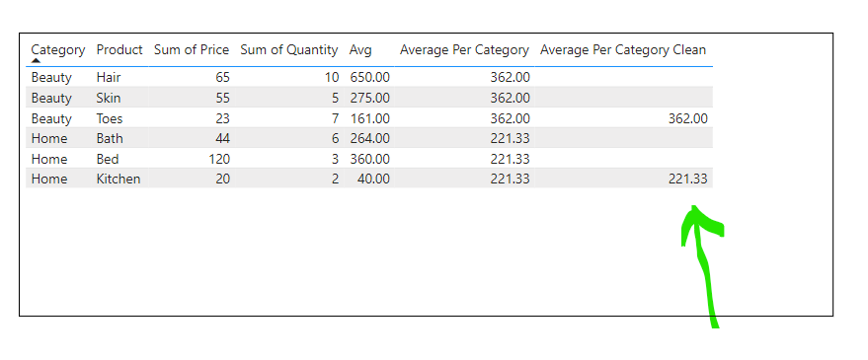868x360 pixels.
Task: Select the Skin product cell
Action: click(x=109, y=98)
